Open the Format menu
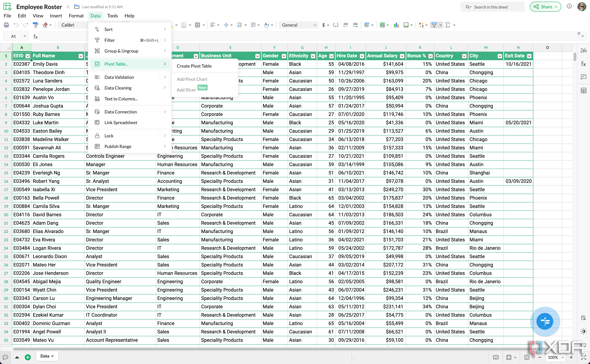 76,16
